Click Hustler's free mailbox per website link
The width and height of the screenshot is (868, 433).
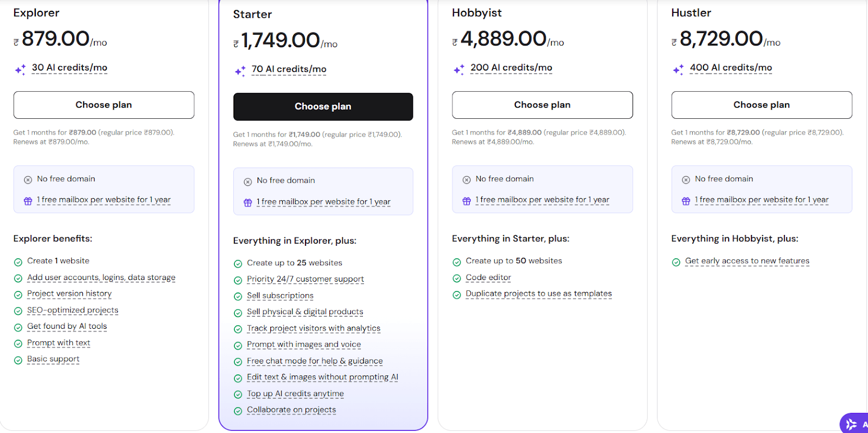[x=762, y=200]
